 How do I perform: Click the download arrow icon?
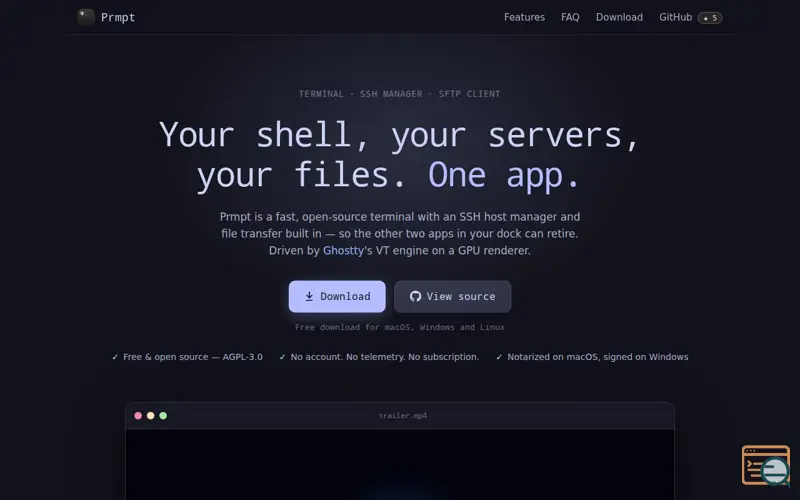coord(309,296)
